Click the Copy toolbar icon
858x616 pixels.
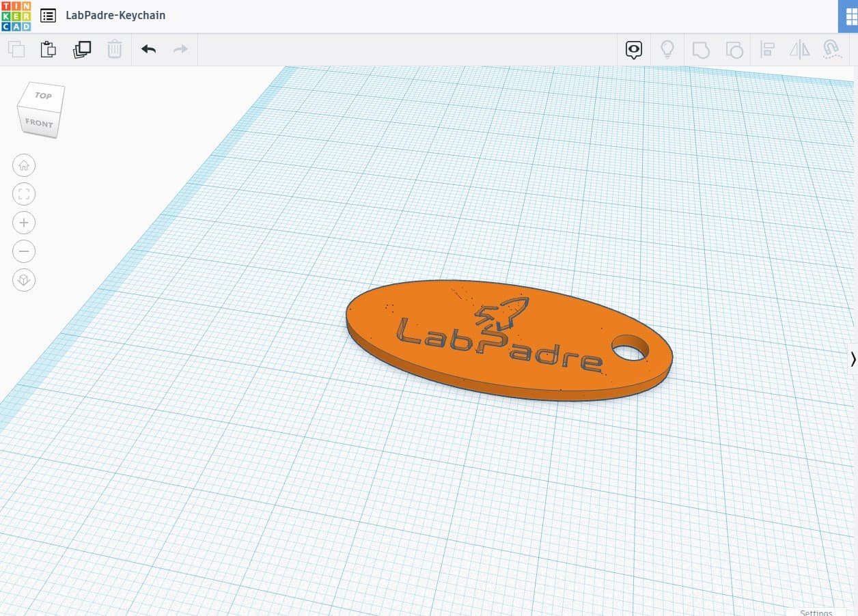tap(16, 49)
